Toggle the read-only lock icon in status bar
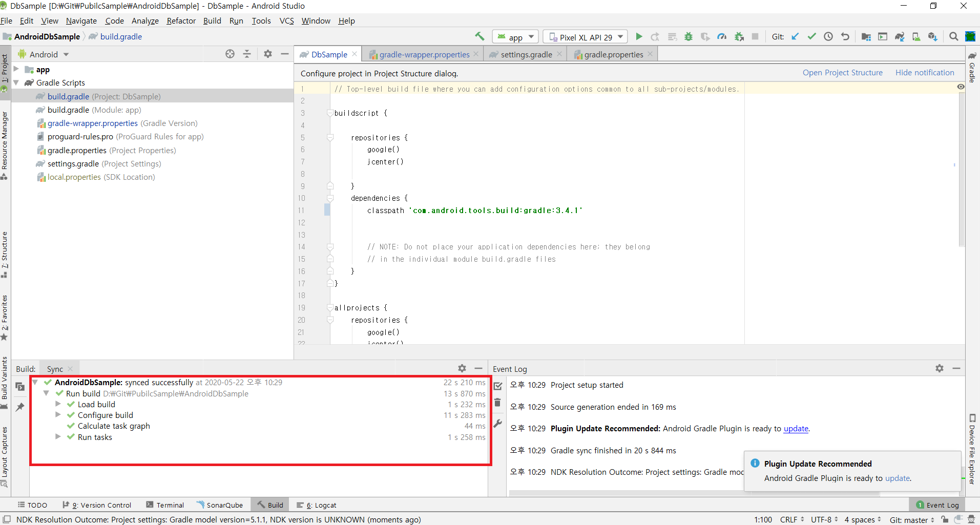 click(x=945, y=519)
